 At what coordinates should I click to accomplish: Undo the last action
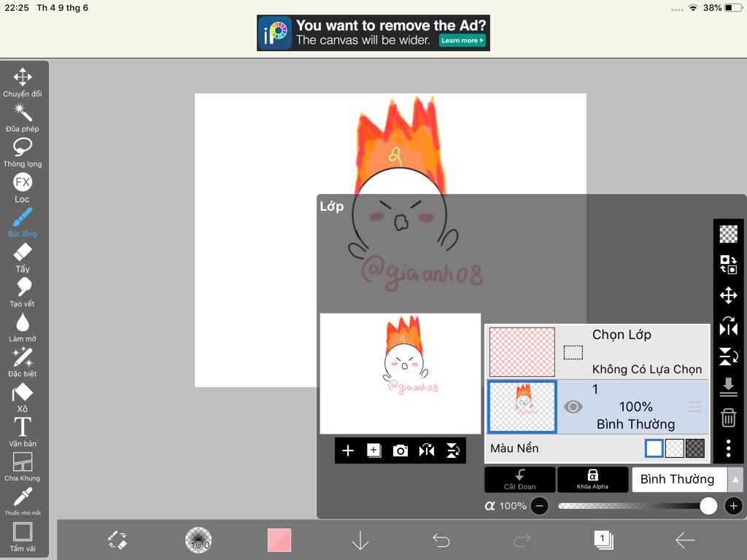pyautogui.click(x=441, y=540)
